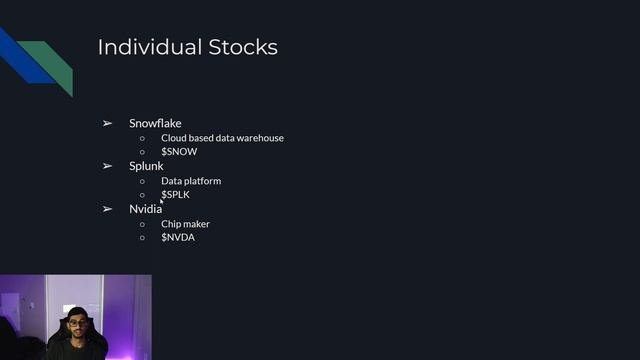The image size is (640, 360).
Task: Click the presenter webcam thumbnail
Action: coord(76,317)
